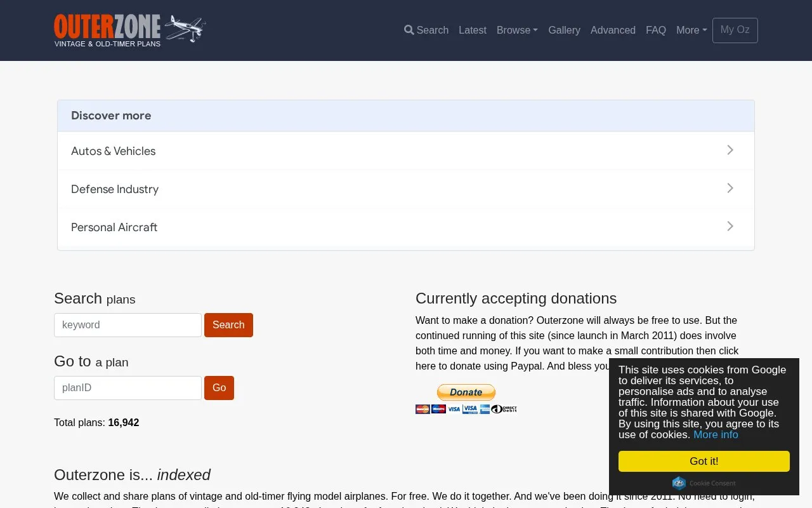Open the Advanced search page
Viewport: 812px width, 508px height.
(613, 30)
